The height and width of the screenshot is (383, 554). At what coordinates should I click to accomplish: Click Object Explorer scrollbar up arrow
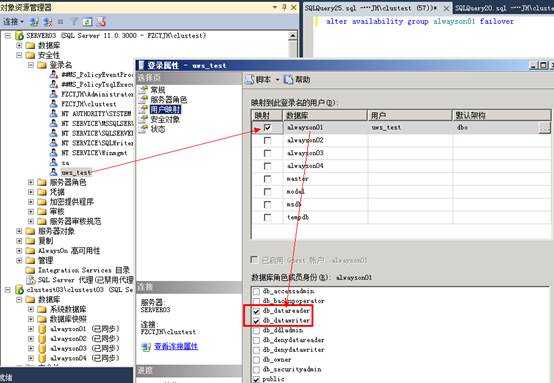[x=293, y=36]
